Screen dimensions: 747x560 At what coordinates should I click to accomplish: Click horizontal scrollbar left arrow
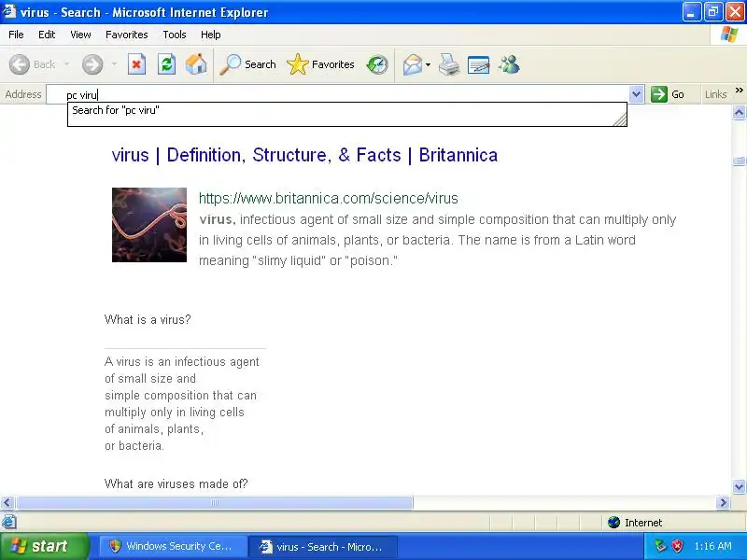[7, 502]
